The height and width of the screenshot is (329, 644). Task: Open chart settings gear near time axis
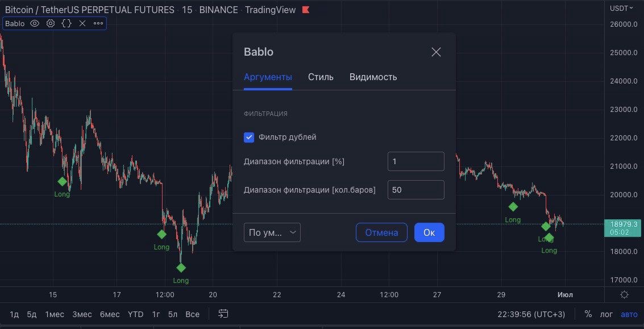pyautogui.click(x=625, y=294)
